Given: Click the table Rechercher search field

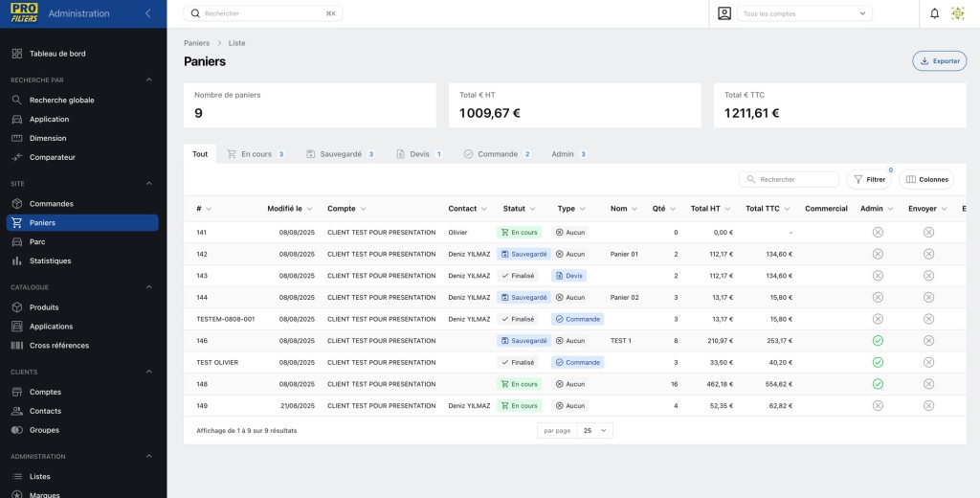Looking at the screenshot, I should pyautogui.click(x=789, y=179).
